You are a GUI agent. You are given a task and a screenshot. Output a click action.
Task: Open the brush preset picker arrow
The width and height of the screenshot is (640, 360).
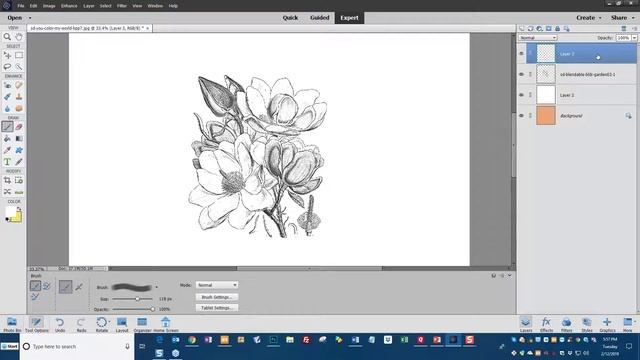pyautogui.click(x=156, y=287)
